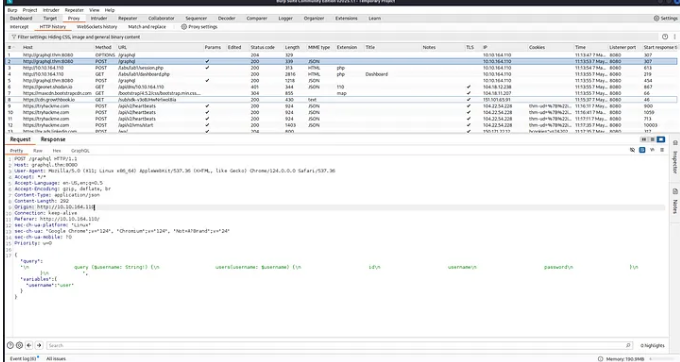Click the filter funnel icon in filter bar
This screenshot has width=680, height=362.
[x=14, y=37]
